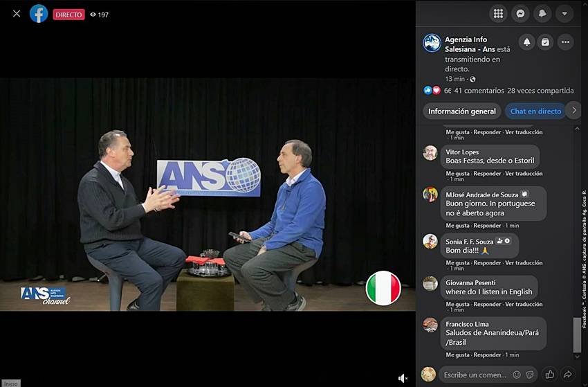Open the Facebook apps grid menu
This screenshot has width=588, height=387.
[498, 14]
